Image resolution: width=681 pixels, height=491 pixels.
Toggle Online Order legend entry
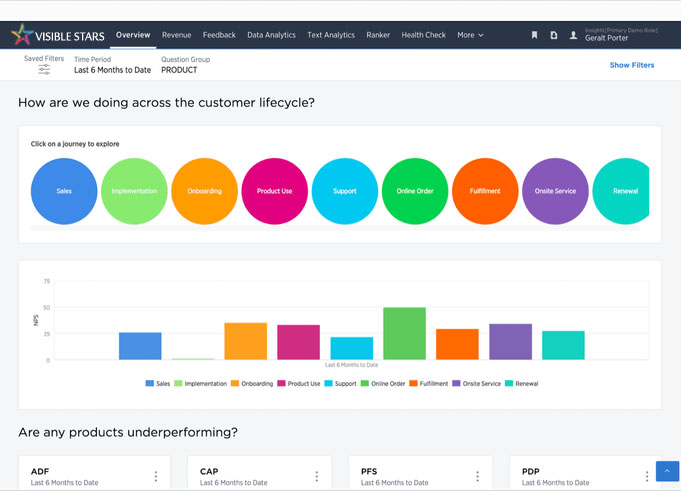[385, 383]
